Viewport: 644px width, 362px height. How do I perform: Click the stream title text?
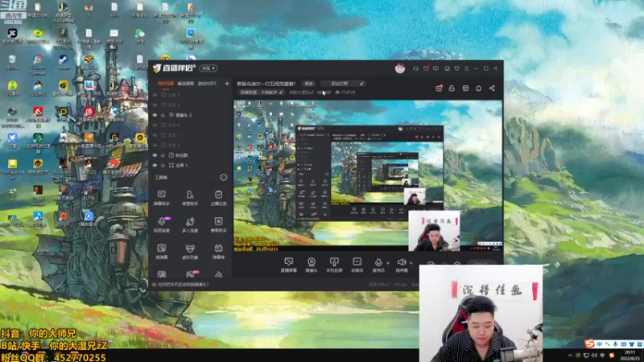pyautogui.click(x=266, y=84)
